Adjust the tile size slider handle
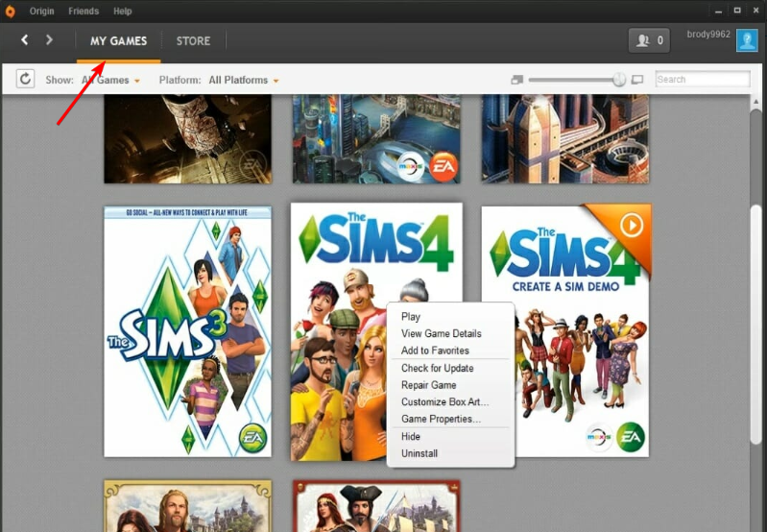 (619, 80)
